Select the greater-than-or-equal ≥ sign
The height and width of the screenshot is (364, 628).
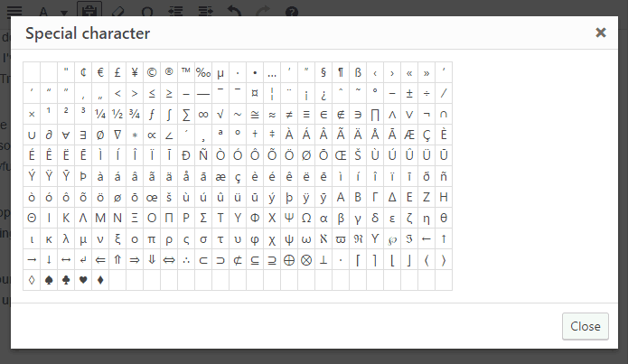tap(169, 93)
